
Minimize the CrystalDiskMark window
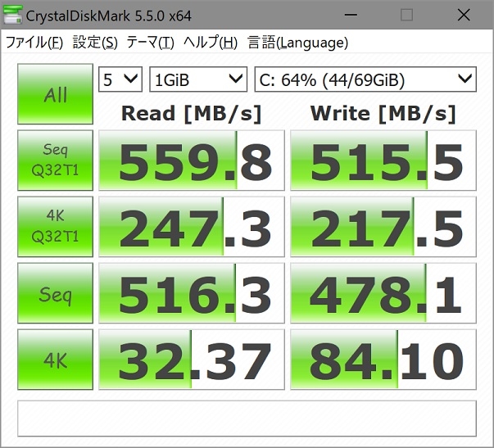(351, 15)
